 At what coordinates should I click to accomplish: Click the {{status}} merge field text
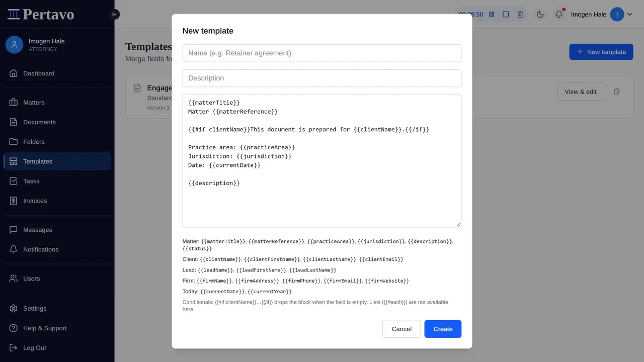click(x=197, y=249)
